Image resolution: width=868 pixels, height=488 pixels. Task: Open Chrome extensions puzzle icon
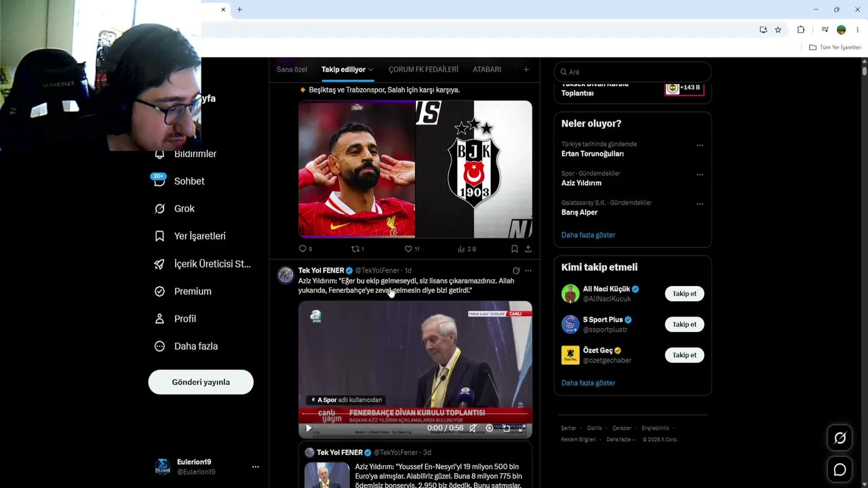pos(801,30)
